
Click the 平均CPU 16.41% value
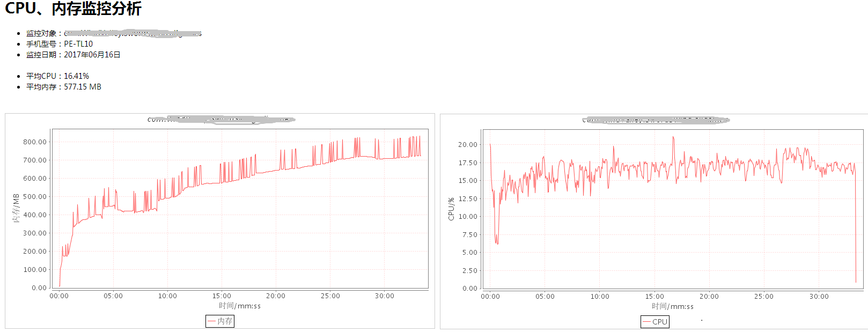point(76,76)
